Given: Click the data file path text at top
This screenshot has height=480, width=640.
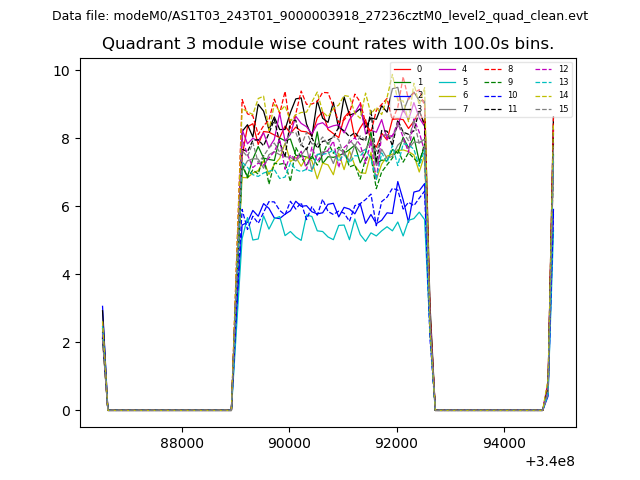Looking at the screenshot, I should (320, 16).
